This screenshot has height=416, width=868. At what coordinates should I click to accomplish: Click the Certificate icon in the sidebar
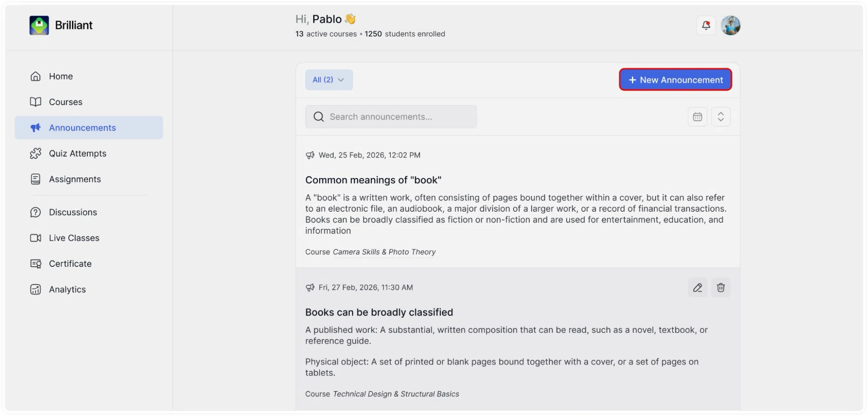click(x=36, y=264)
